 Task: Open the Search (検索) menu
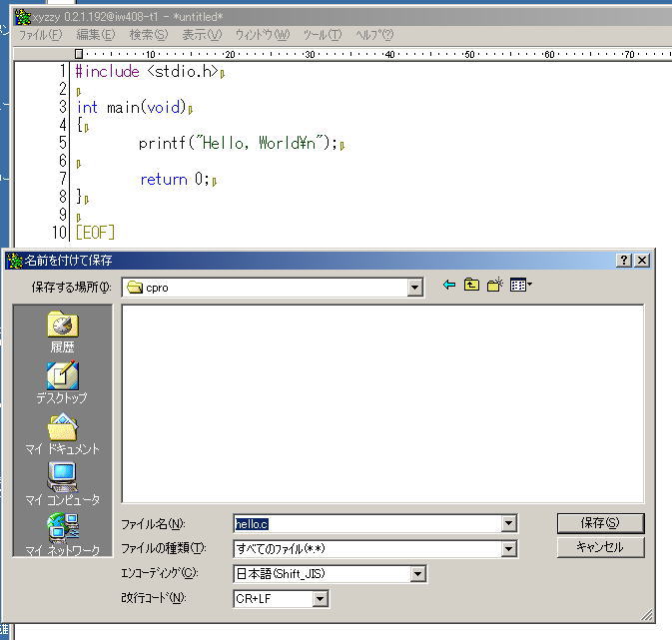148,35
